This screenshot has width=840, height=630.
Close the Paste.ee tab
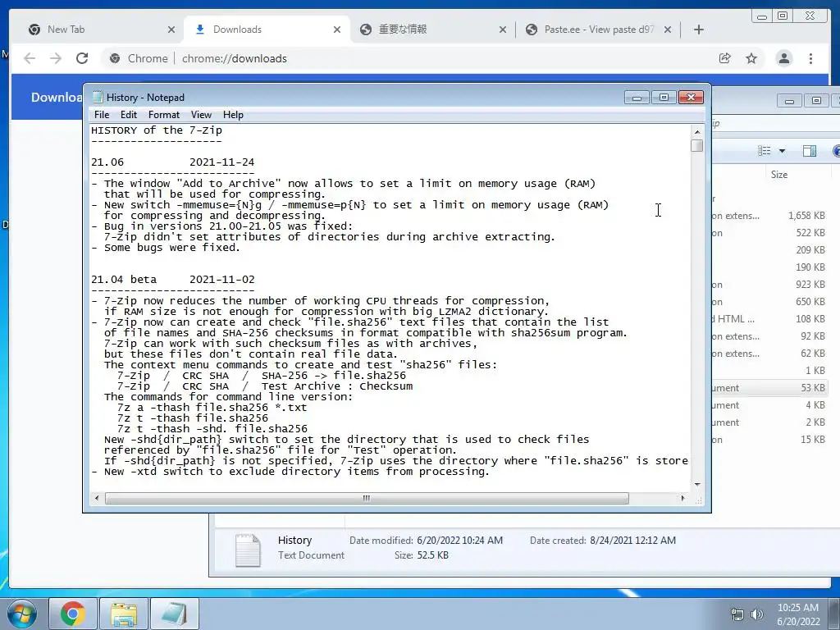[x=668, y=30]
